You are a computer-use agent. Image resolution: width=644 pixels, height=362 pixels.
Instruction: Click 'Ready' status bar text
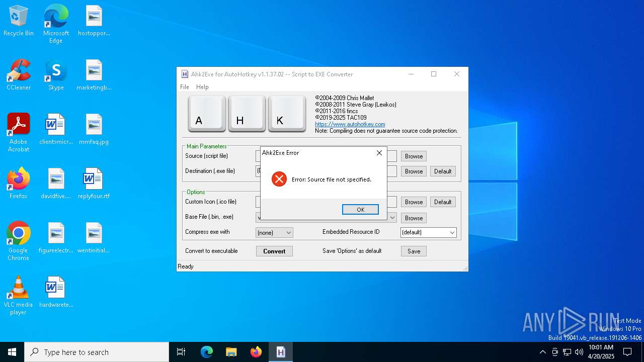pyautogui.click(x=186, y=266)
